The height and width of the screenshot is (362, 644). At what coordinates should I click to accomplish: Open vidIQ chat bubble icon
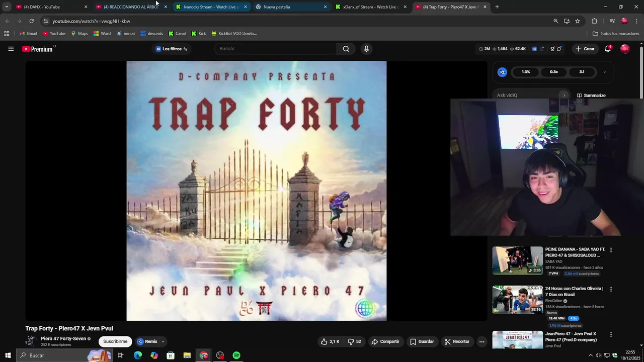559,49
